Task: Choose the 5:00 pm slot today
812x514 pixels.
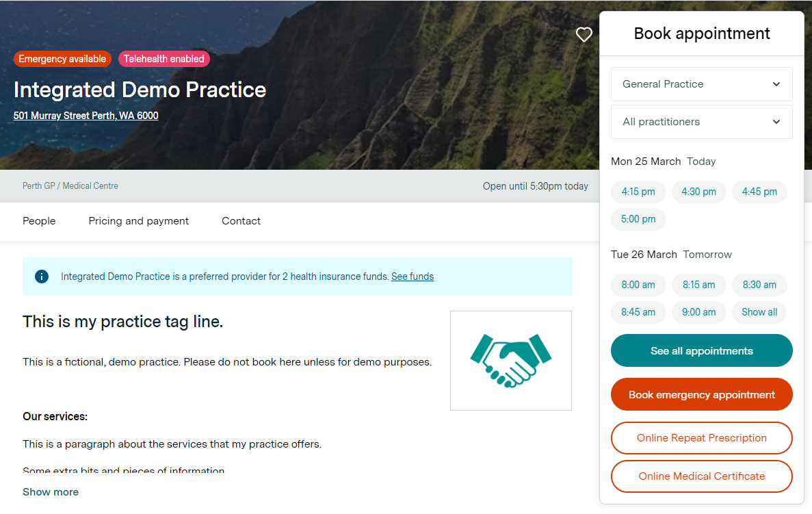Action: [x=638, y=219]
